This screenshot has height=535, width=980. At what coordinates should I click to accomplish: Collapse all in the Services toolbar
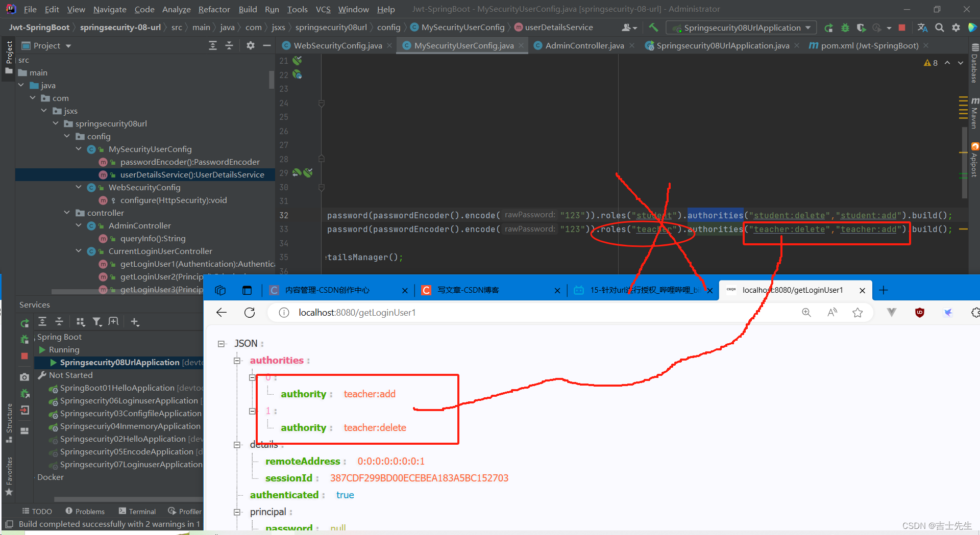tap(59, 321)
